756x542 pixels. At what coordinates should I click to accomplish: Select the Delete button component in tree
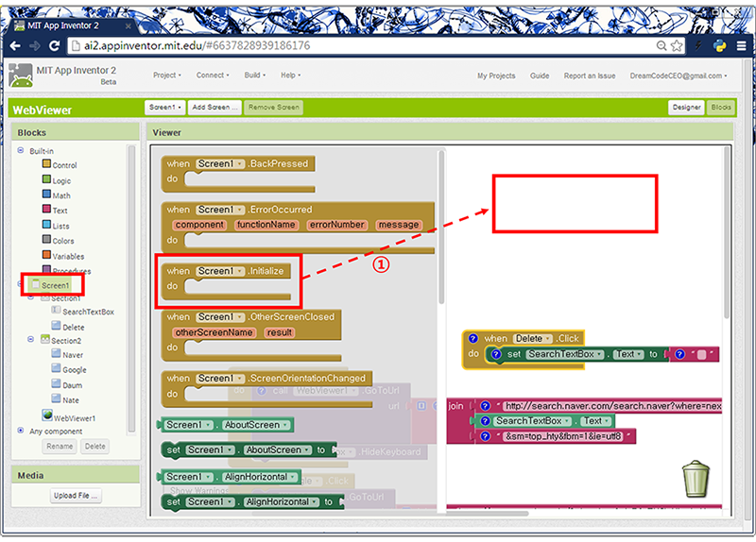tap(68, 327)
